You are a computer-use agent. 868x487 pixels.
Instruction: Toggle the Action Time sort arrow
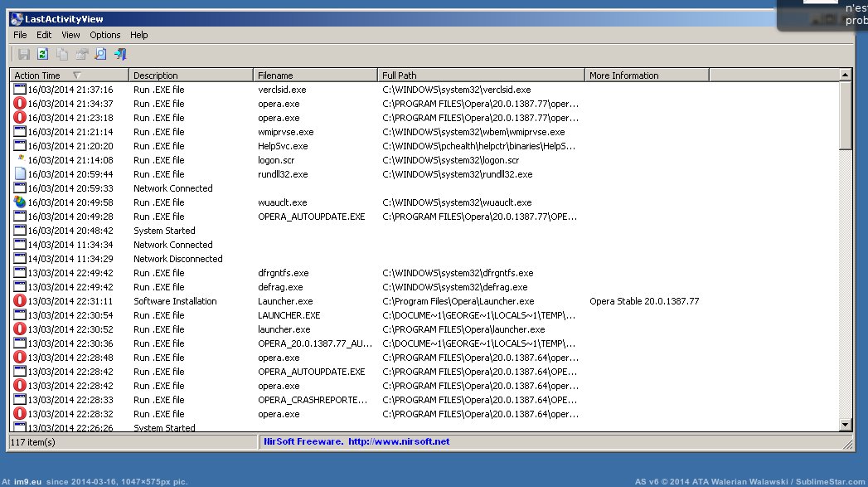point(76,75)
